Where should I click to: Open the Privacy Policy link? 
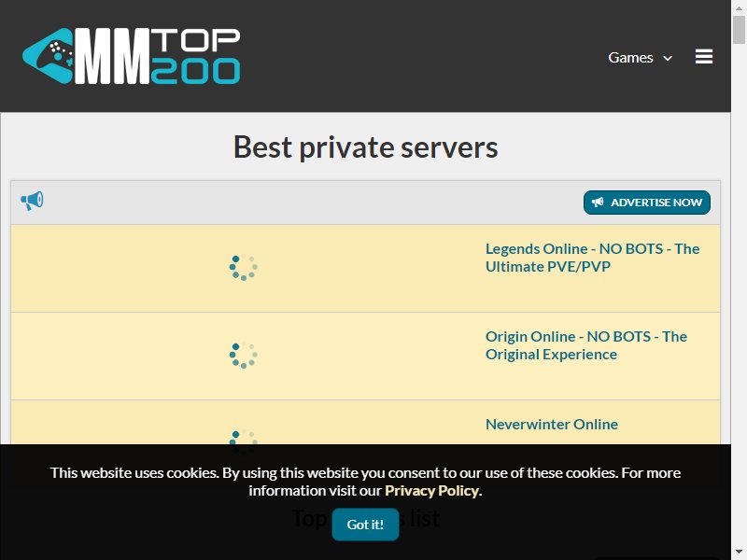click(431, 491)
